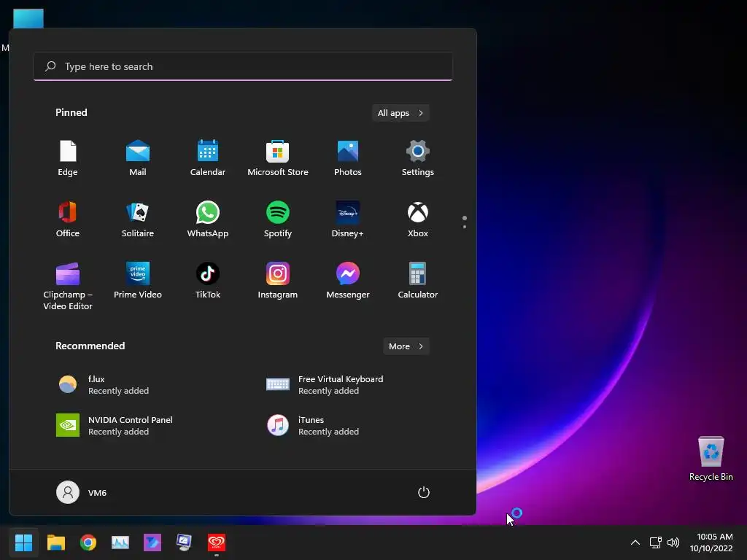Screen dimensions: 747x560
Task: Launch the Mail app
Action: [138, 158]
